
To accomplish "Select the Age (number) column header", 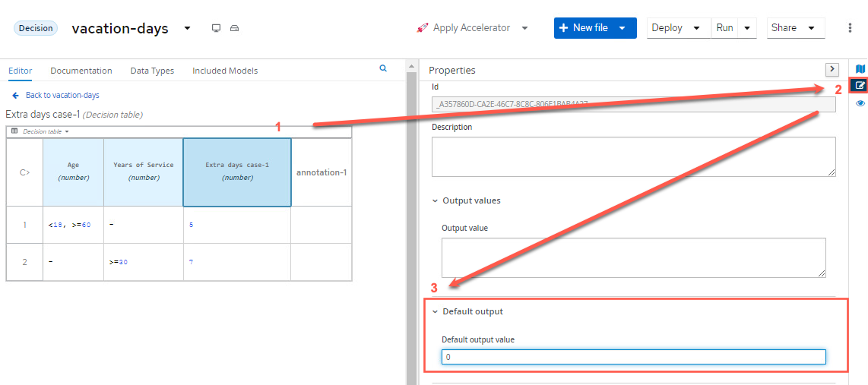I will (x=73, y=172).
